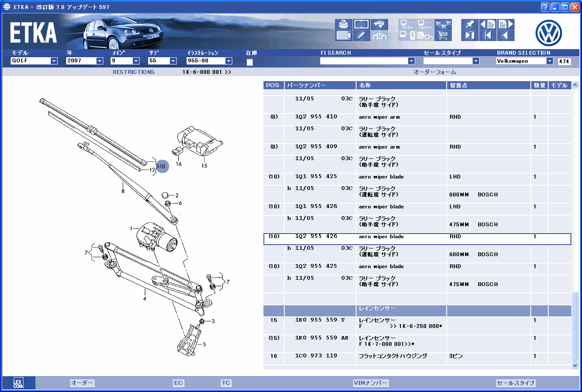Image resolution: width=582 pixels, height=392 pixels.
Task: Click the RESTRICTIONS link
Action: pos(134,72)
